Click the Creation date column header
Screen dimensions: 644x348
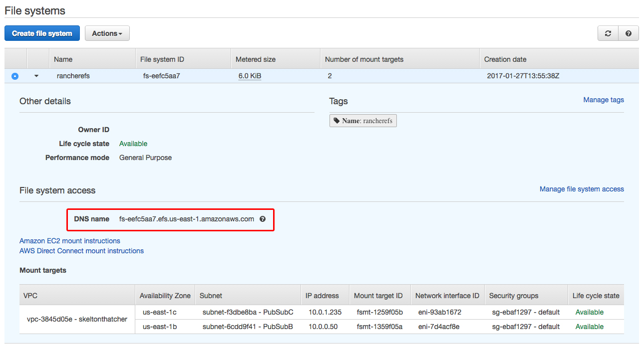coord(505,59)
